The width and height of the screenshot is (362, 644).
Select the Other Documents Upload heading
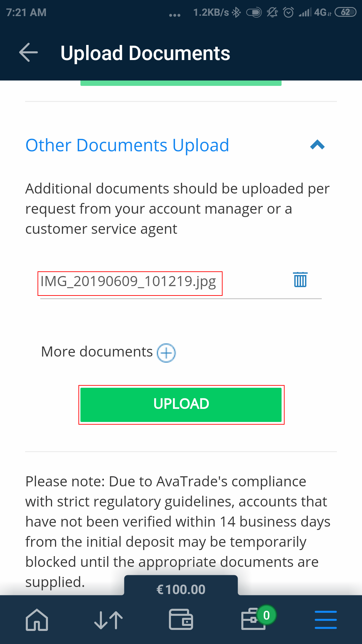(127, 145)
